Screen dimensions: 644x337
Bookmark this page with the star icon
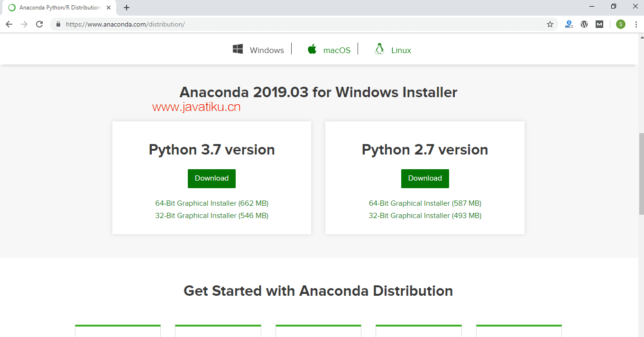click(x=550, y=24)
